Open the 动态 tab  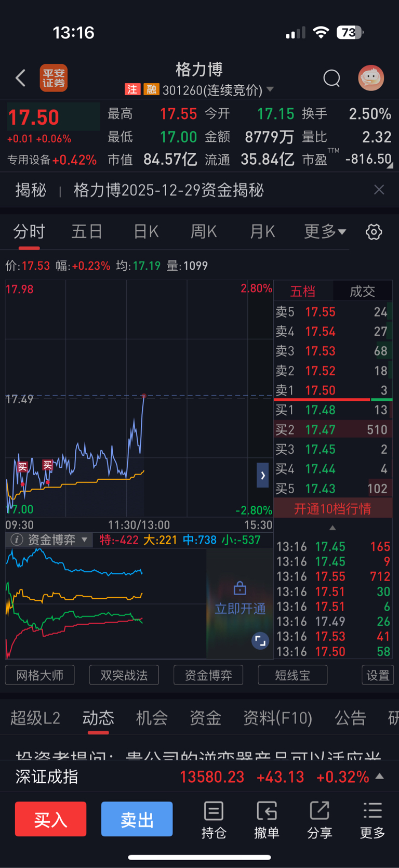[x=98, y=718]
